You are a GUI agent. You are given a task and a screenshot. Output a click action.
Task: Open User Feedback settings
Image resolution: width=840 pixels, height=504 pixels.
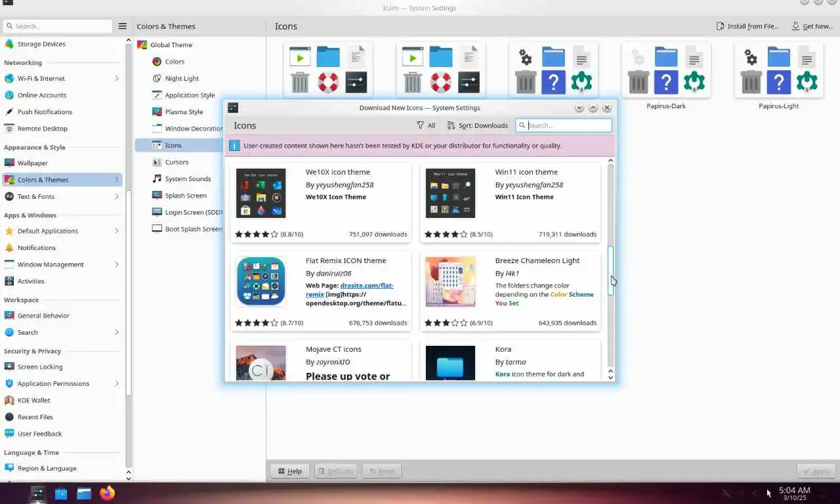point(63,434)
